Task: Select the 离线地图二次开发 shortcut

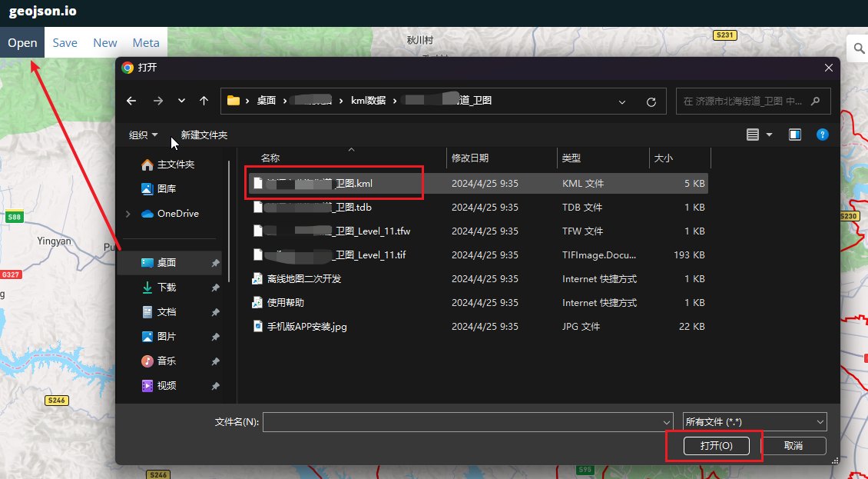Action: click(479, 279)
